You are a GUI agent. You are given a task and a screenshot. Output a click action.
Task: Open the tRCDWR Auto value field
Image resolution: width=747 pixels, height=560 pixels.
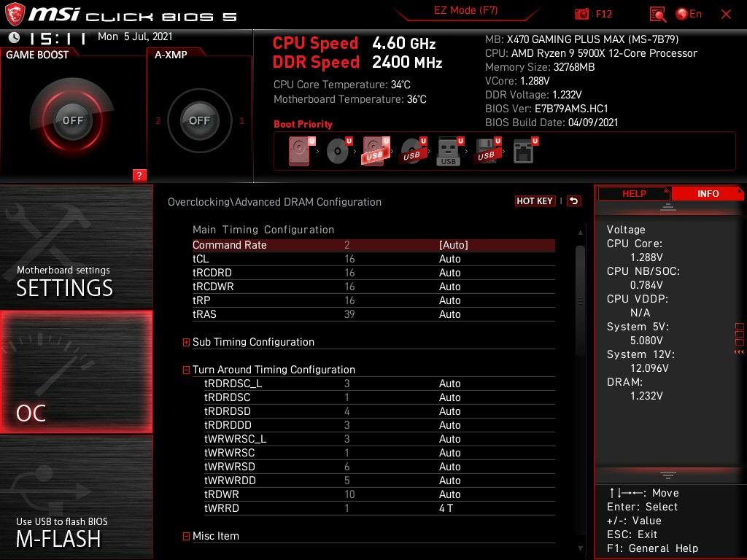[x=449, y=286]
